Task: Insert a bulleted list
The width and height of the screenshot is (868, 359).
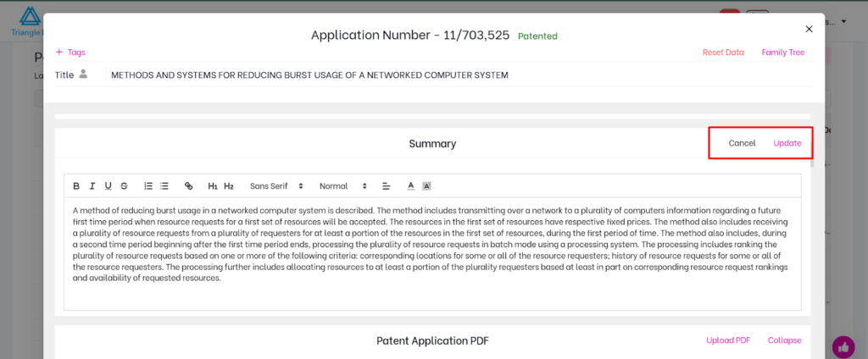Action: click(164, 185)
